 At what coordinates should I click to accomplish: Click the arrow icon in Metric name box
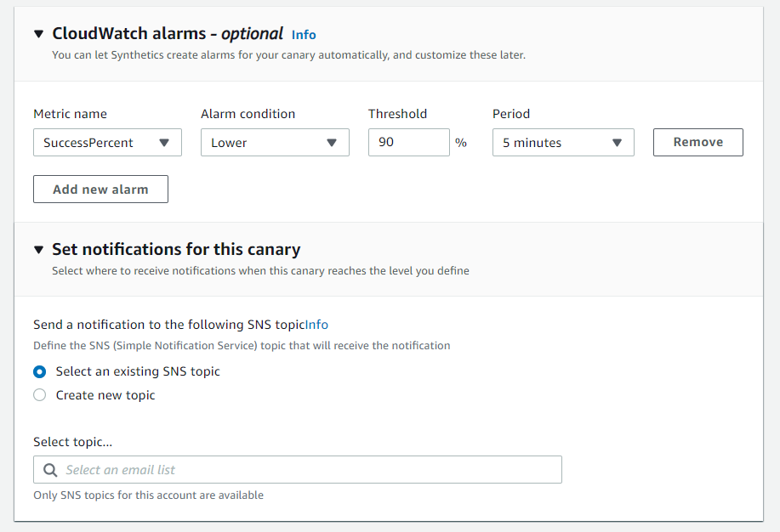pos(164,143)
